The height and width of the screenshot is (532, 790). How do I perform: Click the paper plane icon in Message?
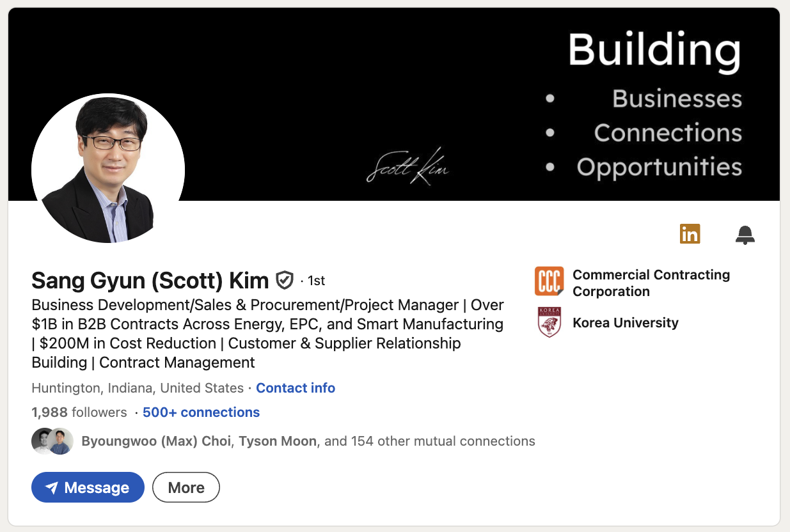point(52,488)
